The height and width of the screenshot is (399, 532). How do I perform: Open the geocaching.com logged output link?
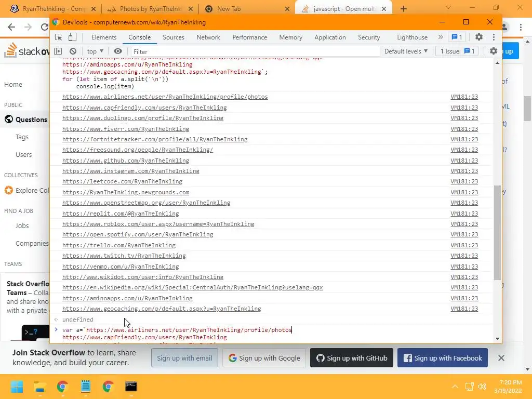(162, 309)
